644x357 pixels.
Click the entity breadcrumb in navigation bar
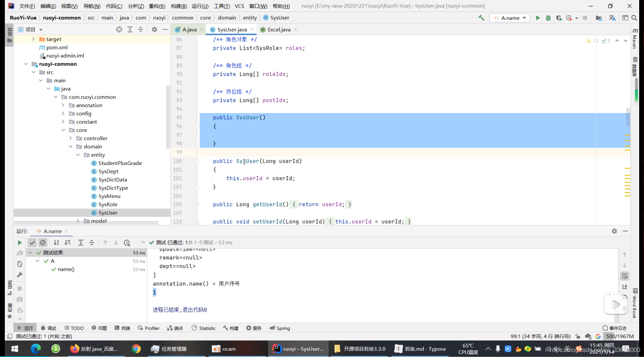click(250, 18)
